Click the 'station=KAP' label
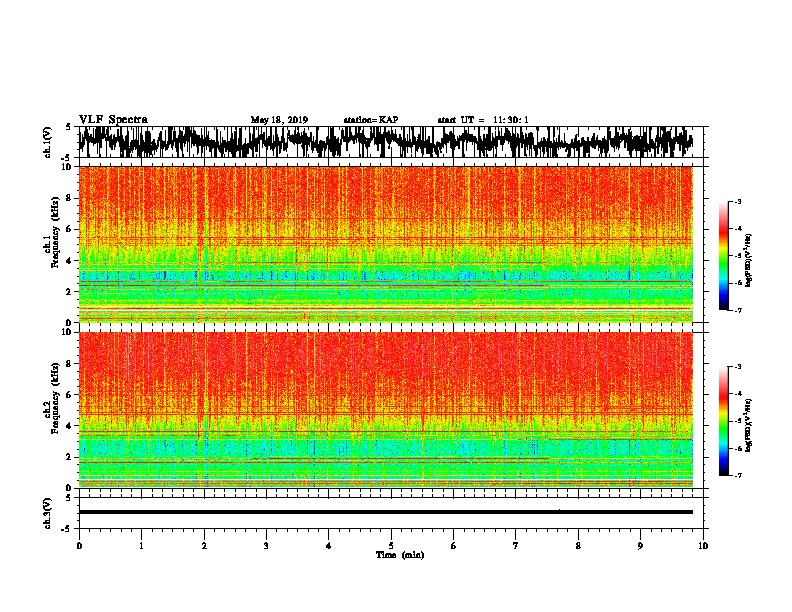Image resolution: width=792 pixels, height=612 pixels. point(371,120)
